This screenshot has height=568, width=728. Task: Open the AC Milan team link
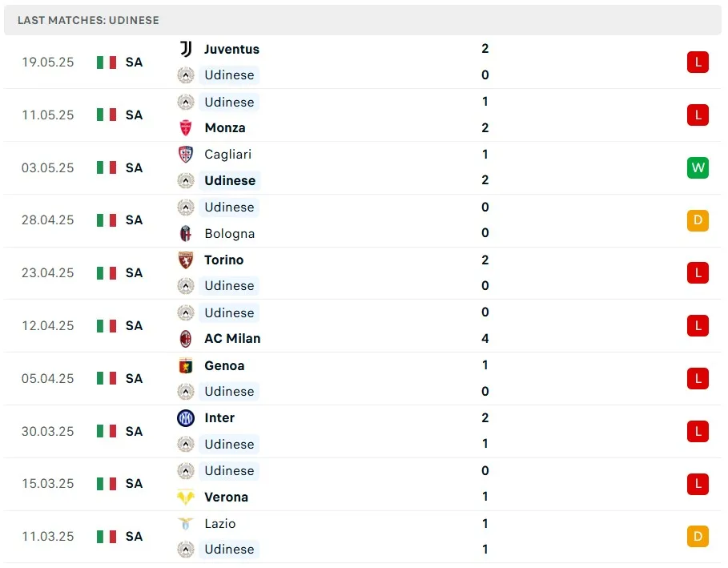[232, 338]
